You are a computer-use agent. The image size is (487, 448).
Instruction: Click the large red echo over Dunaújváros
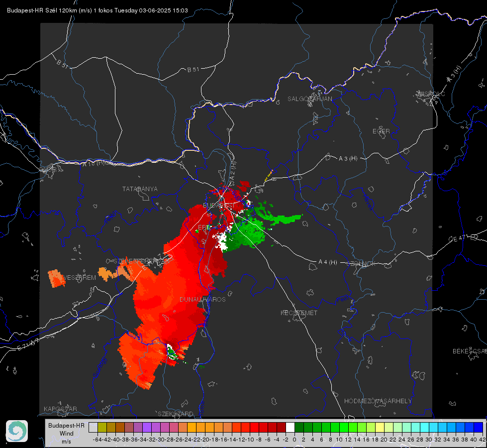click(174, 295)
